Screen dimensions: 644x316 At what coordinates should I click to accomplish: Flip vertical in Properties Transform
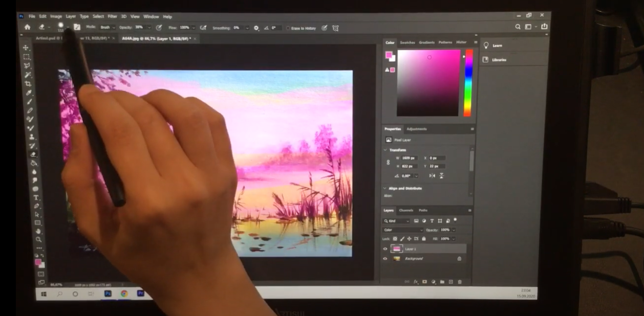click(441, 176)
